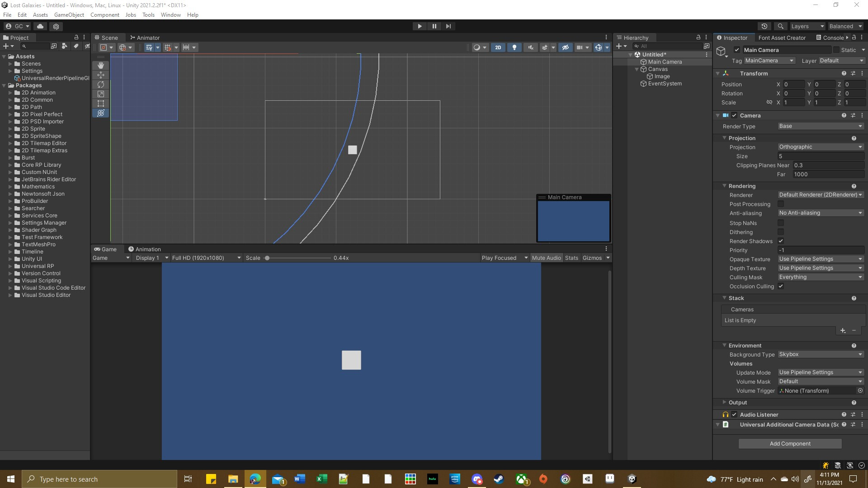
Task: Toggle the Audio Listener component checkbox
Action: [x=734, y=415]
